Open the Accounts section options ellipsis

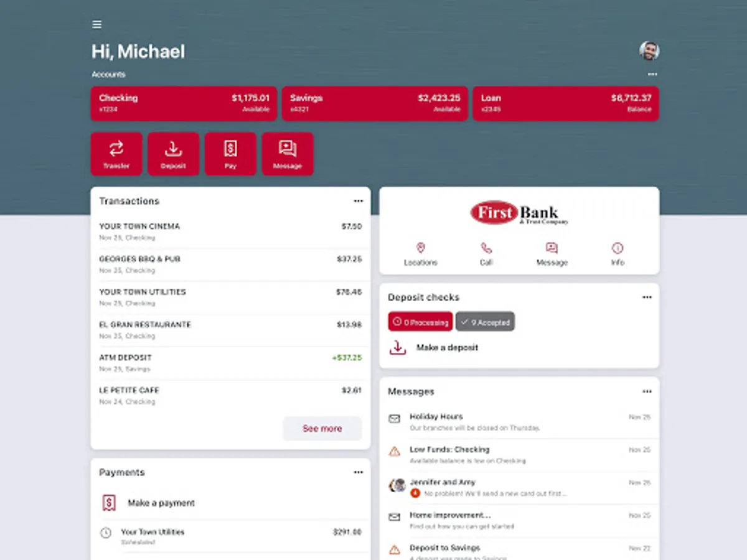[652, 74]
